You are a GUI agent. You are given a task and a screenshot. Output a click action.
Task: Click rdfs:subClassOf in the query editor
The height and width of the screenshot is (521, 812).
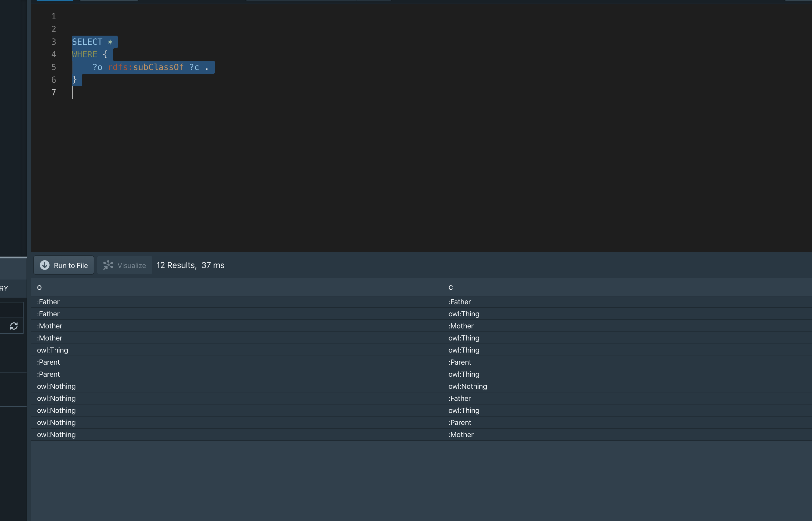146,67
